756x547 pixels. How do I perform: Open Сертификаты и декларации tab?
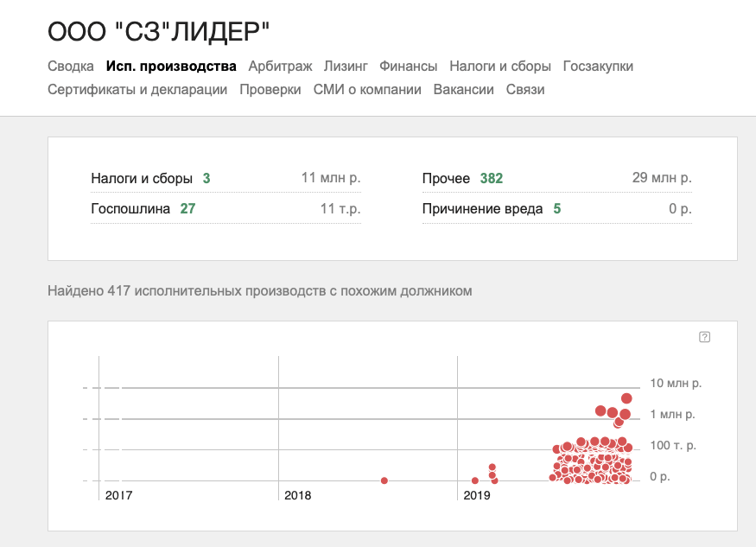[x=137, y=90]
